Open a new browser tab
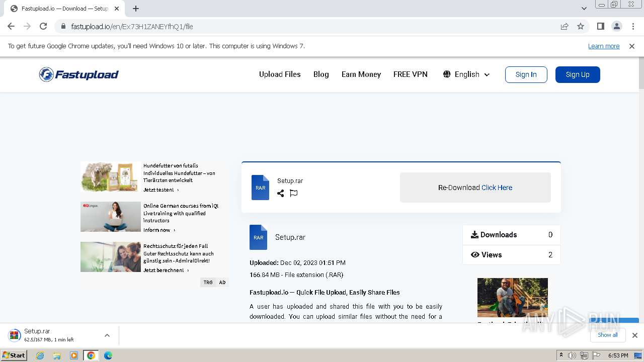644x362 pixels. click(136, 9)
